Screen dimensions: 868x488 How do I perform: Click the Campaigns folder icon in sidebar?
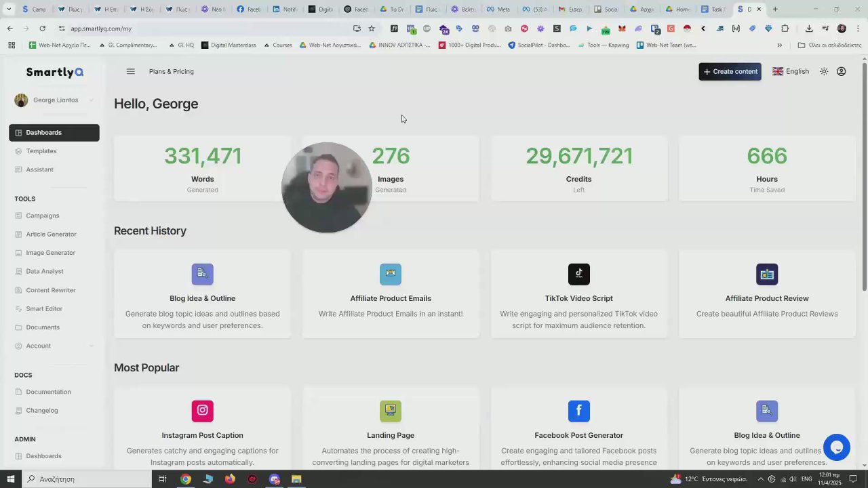19,216
